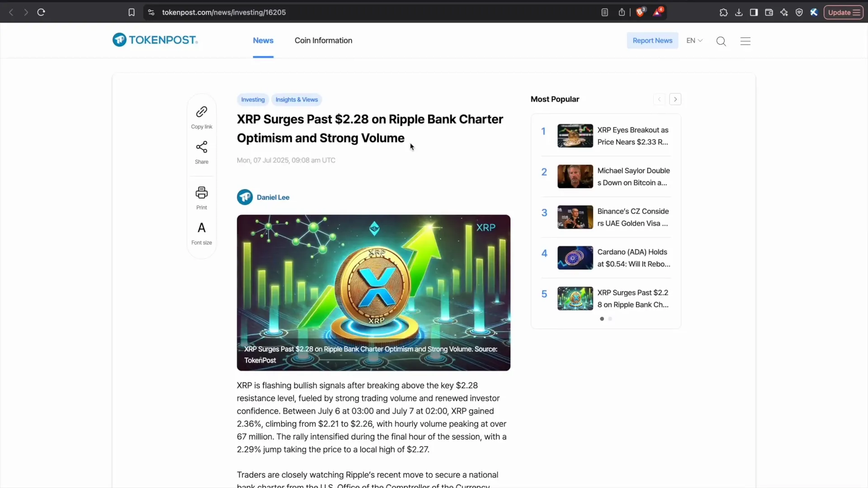The width and height of the screenshot is (868, 488).
Task: Show previous Most Popular page
Action: (x=659, y=99)
